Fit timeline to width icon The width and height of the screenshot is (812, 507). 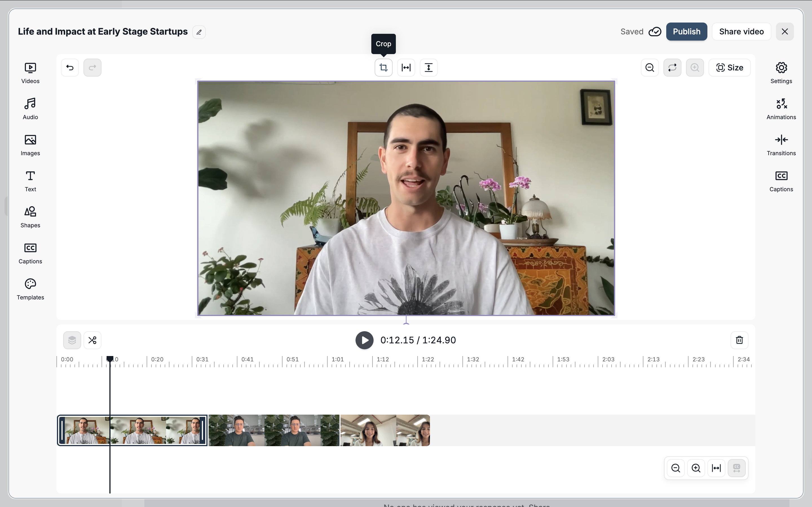[716, 468]
